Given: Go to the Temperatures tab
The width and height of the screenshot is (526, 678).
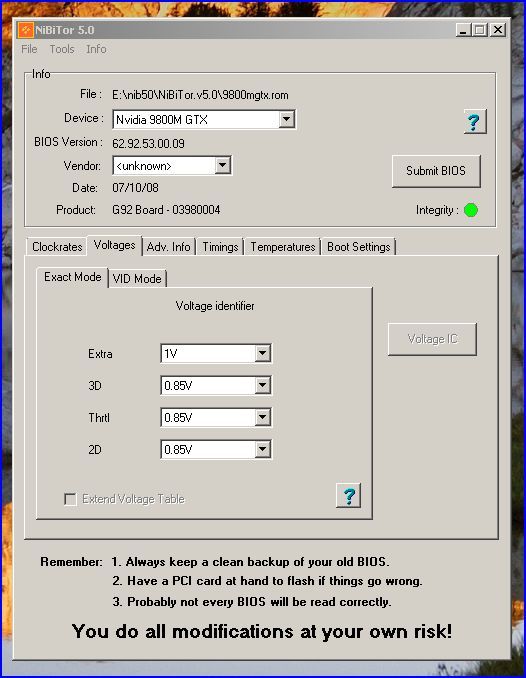Looking at the screenshot, I should click(x=282, y=247).
